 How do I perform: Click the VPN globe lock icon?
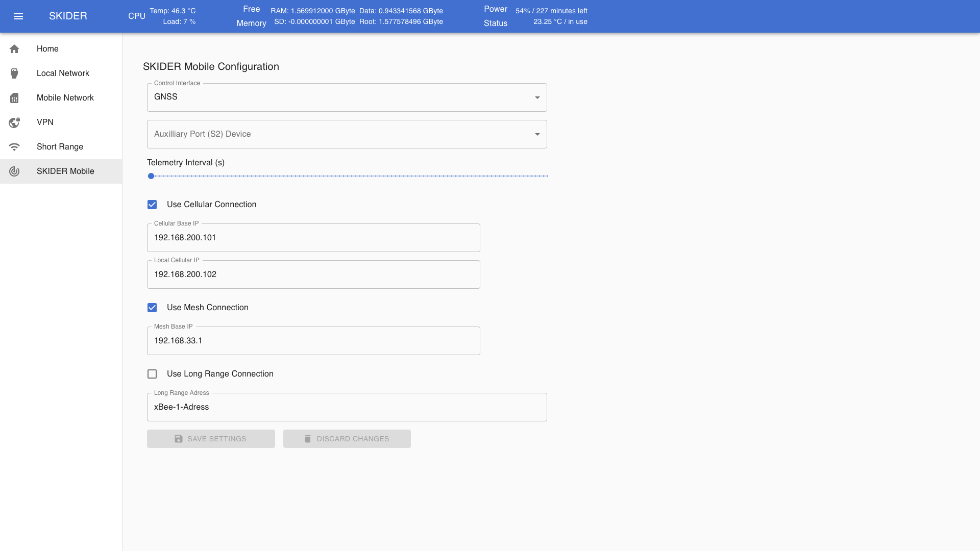[14, 122]
